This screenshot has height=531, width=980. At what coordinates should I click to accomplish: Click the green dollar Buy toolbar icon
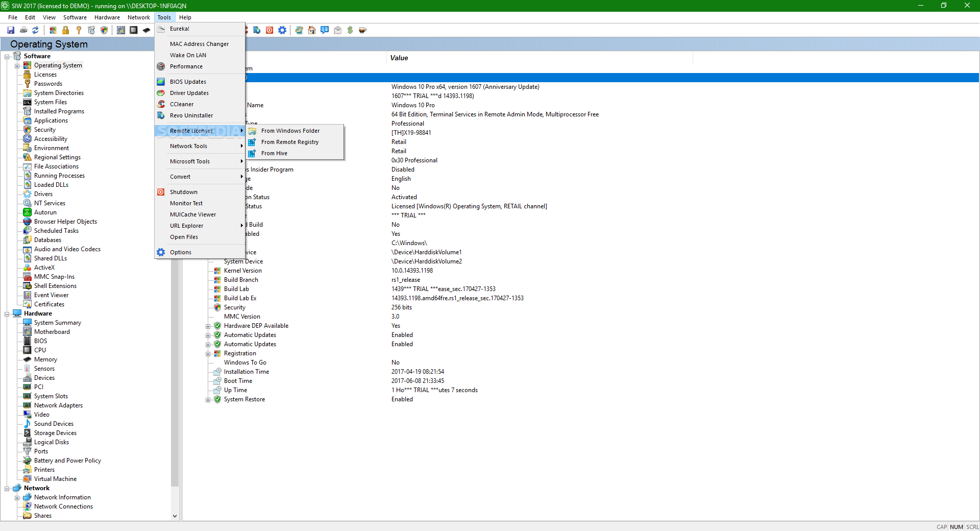coord(350,30)
